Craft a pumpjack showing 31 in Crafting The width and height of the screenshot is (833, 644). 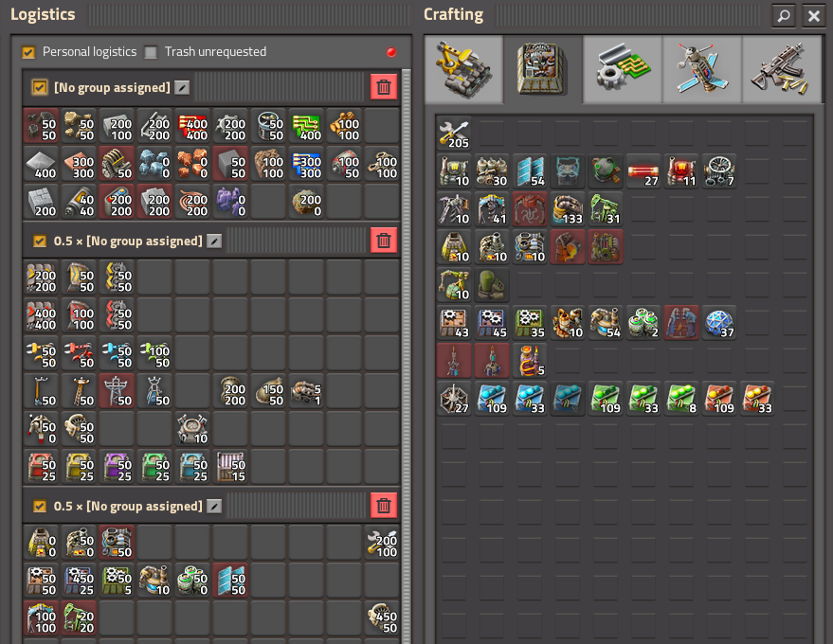(x=606, y=209)
